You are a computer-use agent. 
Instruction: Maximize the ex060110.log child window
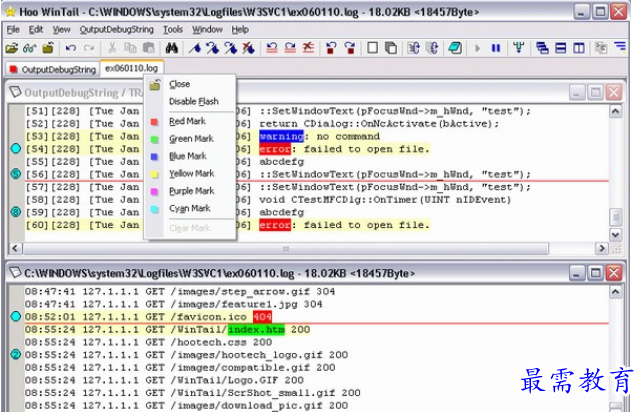click(596, 273)
